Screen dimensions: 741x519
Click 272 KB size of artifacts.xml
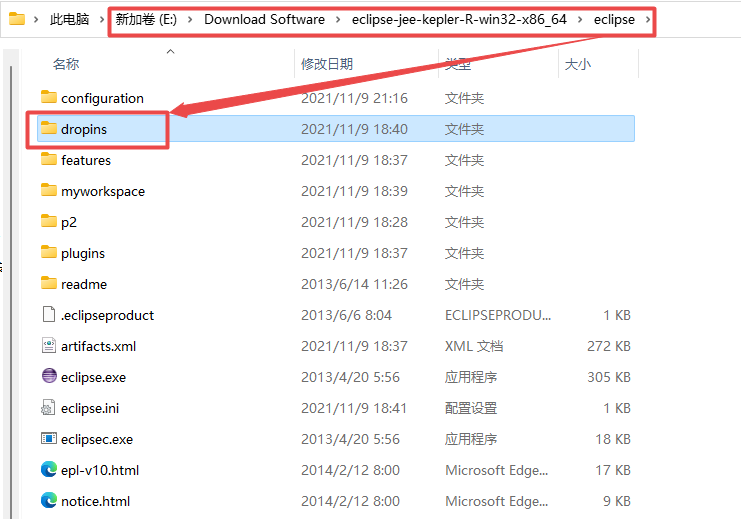point(609,346)
